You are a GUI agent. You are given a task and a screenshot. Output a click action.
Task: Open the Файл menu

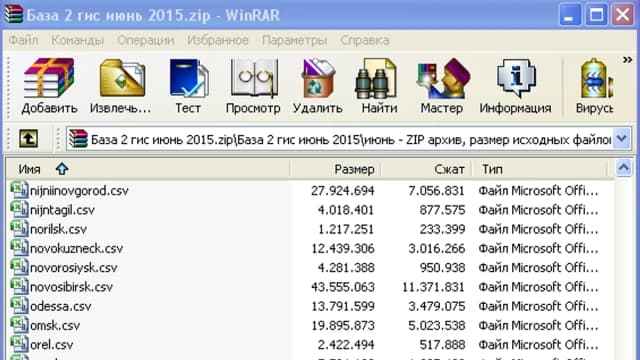pos(23,40)
